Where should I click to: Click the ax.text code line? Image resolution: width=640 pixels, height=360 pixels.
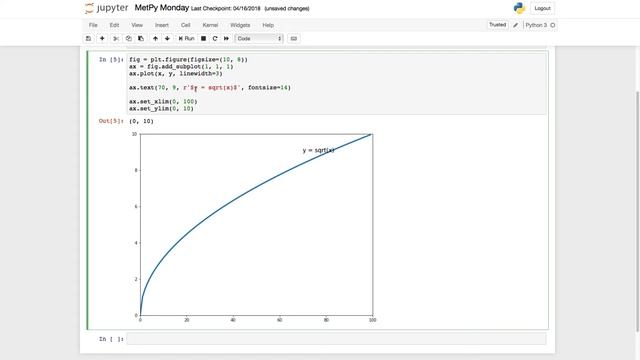[x=210, y=87]
